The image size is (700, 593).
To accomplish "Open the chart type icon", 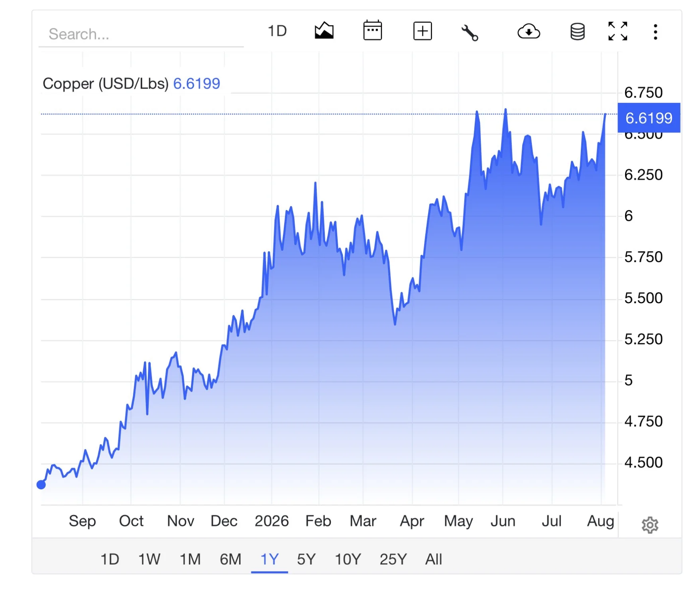I will pos(324,31).
